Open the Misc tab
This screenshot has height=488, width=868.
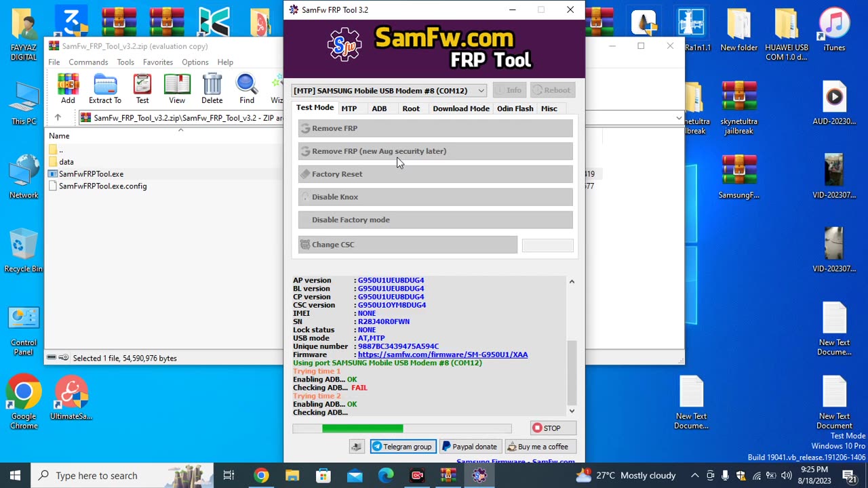point(549,108)
